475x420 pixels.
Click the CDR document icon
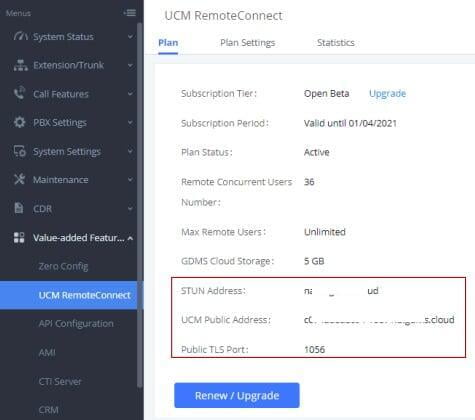point(19,208)
